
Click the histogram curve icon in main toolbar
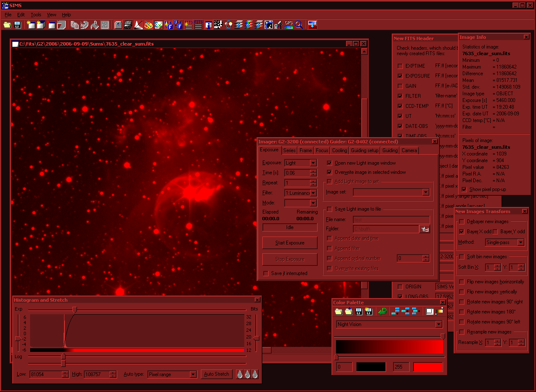pyautogui.click(x=138, y=25)
